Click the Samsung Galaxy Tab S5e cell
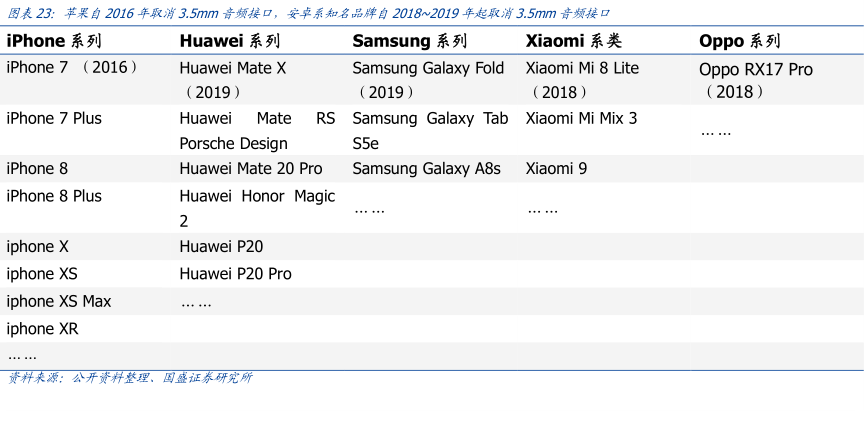Screen dimensions: 865x424 click(x=430, y=131)
